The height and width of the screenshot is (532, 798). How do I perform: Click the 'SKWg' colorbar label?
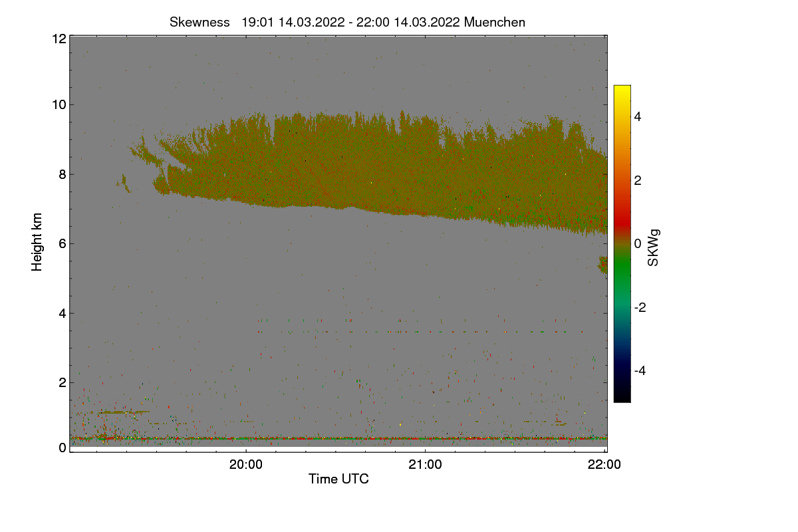654,249
